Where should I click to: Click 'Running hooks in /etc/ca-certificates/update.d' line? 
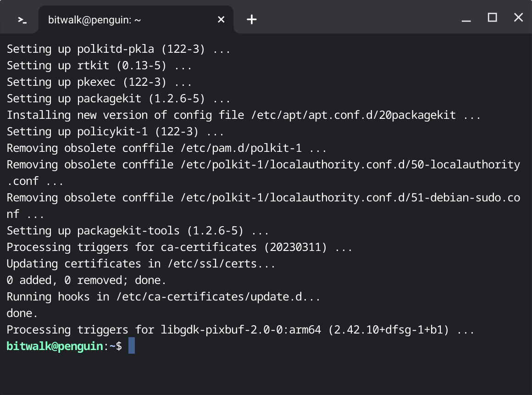pyautogui.click(x=163, y=297)
